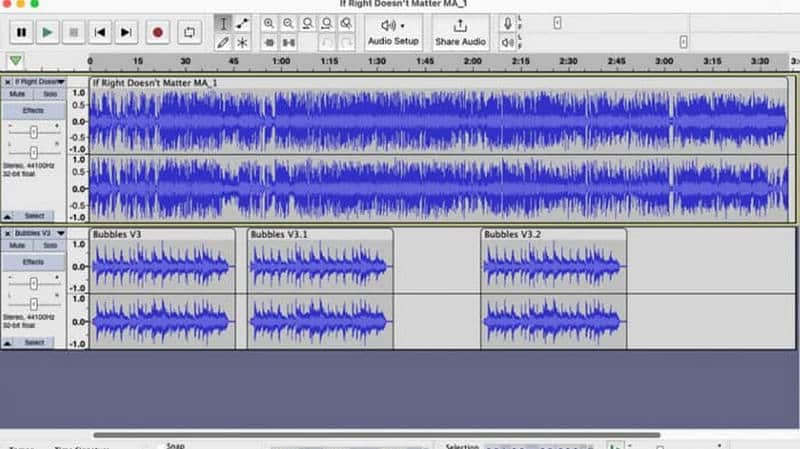Select the 'Bubbles V3' clip title bar
Image resolution: width=800 pixels, height=449 pixels.
point(162,234)
